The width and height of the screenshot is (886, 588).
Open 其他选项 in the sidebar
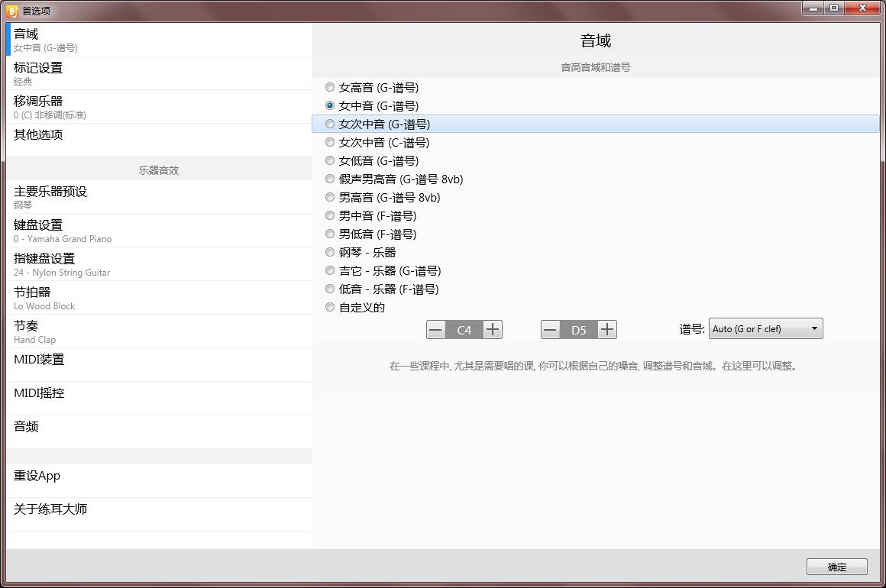(160, 140)
